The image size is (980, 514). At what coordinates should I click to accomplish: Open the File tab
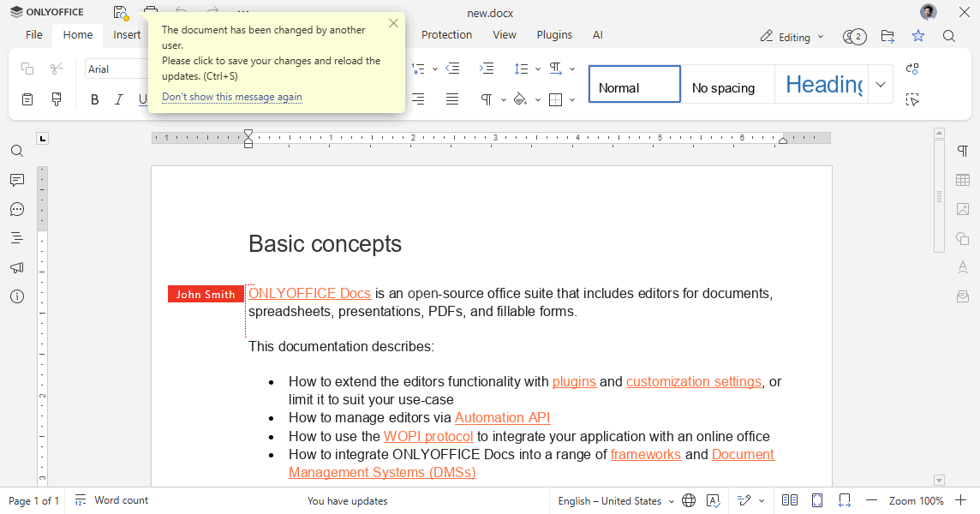pyautogui.click(x=33, y=35)
